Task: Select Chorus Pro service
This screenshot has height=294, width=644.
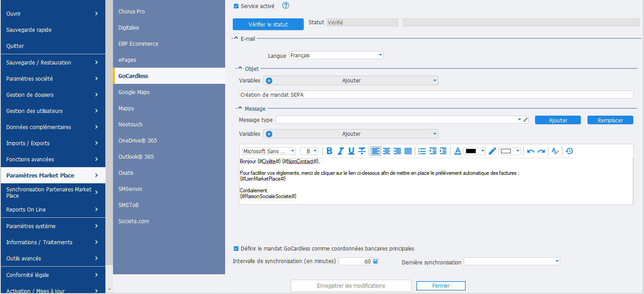Action: pos(169,11)
